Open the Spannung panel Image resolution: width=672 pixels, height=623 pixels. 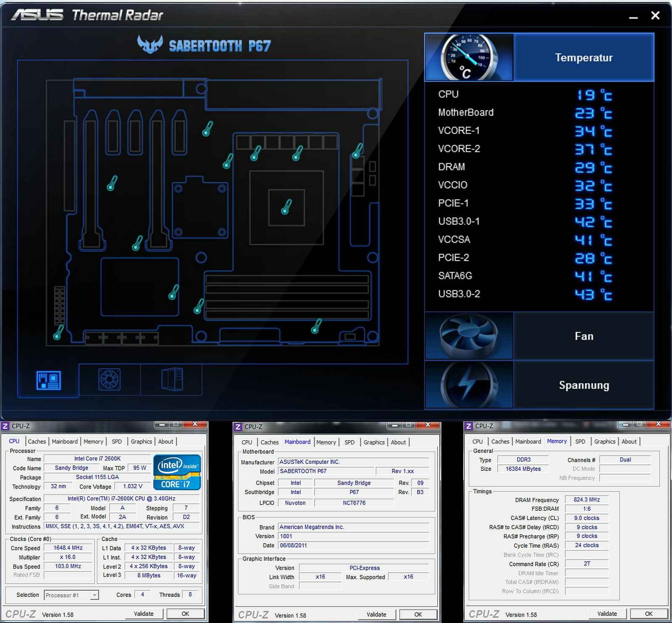[584, 385]
